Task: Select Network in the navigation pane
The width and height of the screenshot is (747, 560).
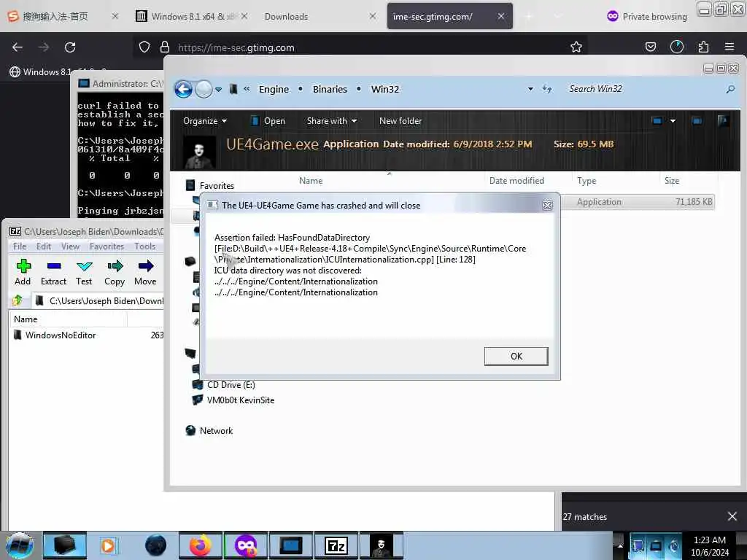Action: [216, 430]
